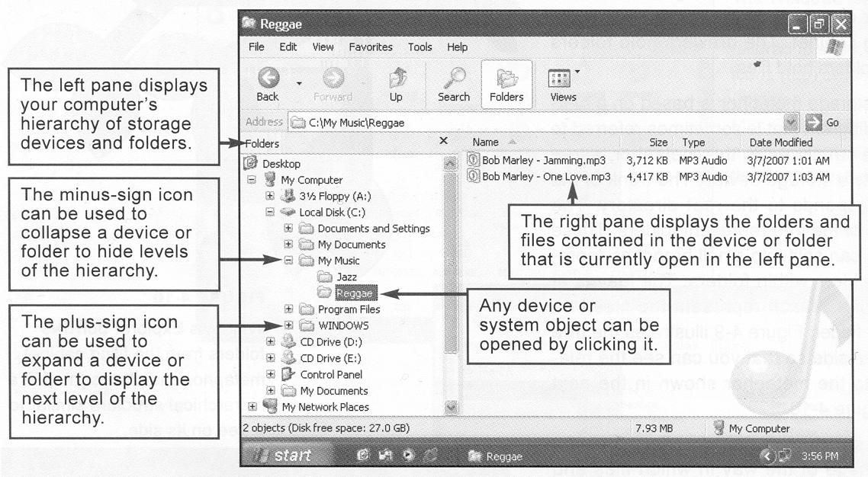This screenshot has height=477, width=868.
Task: Select Bob Marley - One Love.mp3 file
Action: click(546, 176)
